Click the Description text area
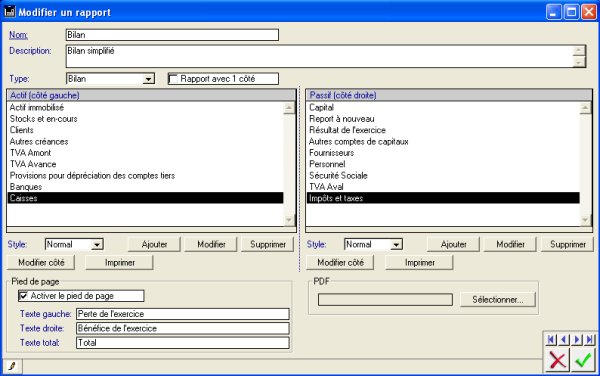 click(320, 56)
